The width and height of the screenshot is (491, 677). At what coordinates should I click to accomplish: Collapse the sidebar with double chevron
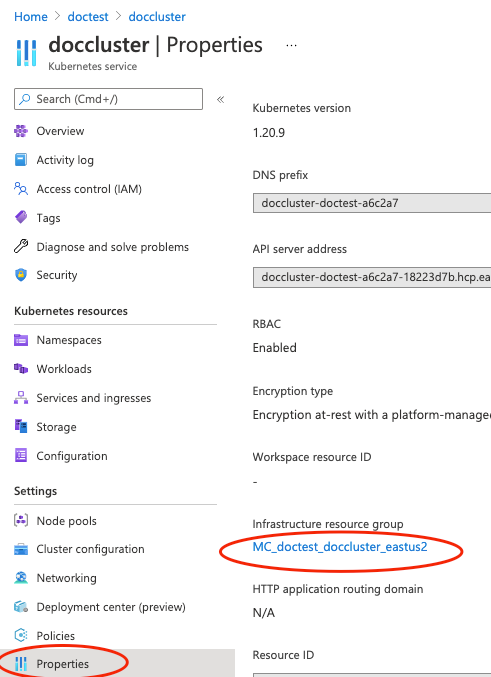(x=220, y=99)
